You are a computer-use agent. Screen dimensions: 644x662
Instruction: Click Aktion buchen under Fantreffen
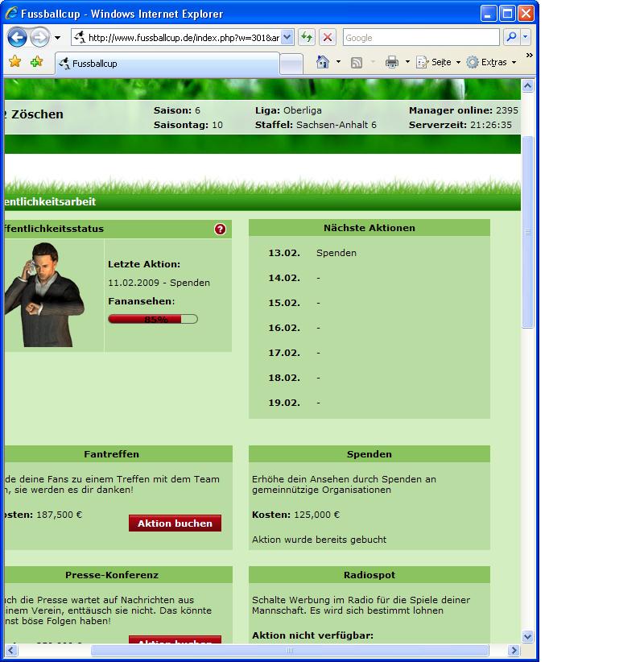tap(175, 523)
